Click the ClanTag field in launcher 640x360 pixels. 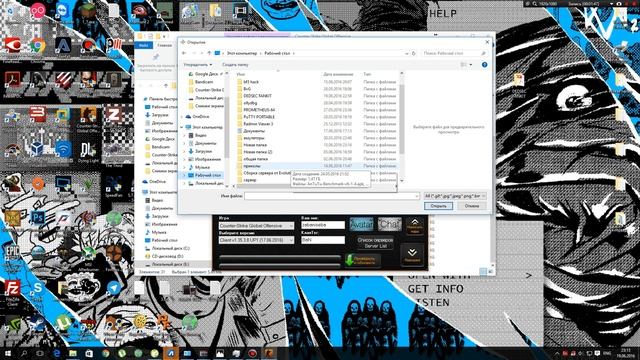(x=323, y=240)
